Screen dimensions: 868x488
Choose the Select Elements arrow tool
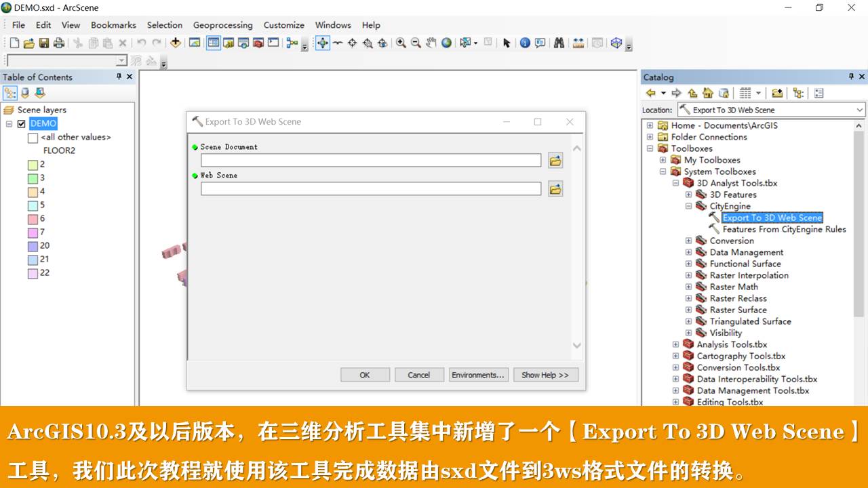[506, 43]
